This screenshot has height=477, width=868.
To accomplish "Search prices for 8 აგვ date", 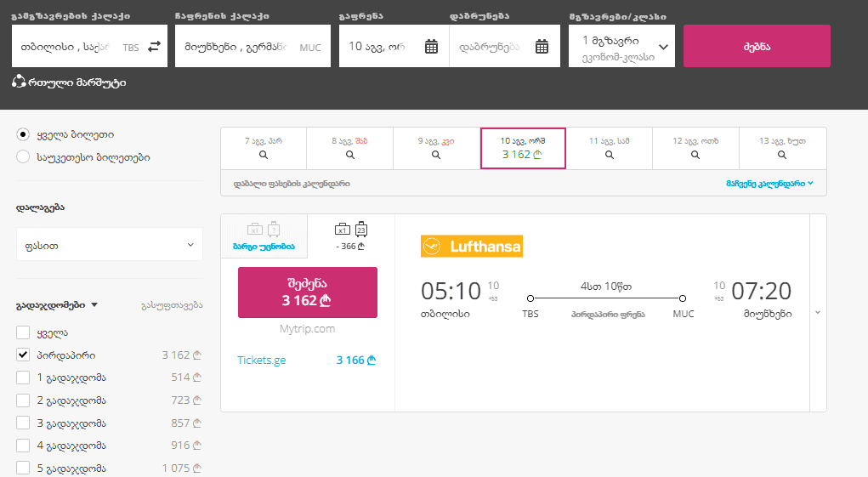I will tap(350, 155).
